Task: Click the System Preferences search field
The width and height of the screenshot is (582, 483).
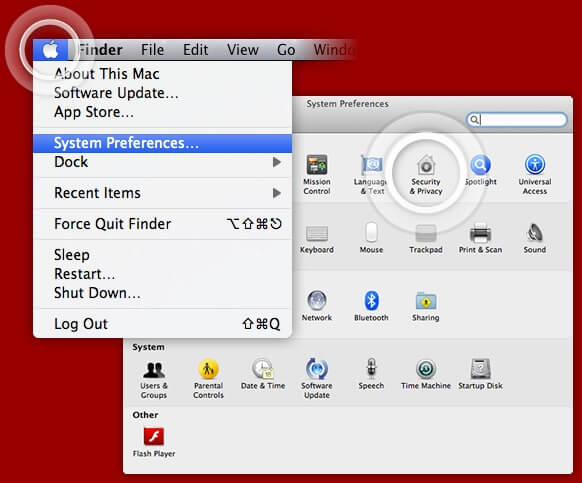Action: coord(517,120)
